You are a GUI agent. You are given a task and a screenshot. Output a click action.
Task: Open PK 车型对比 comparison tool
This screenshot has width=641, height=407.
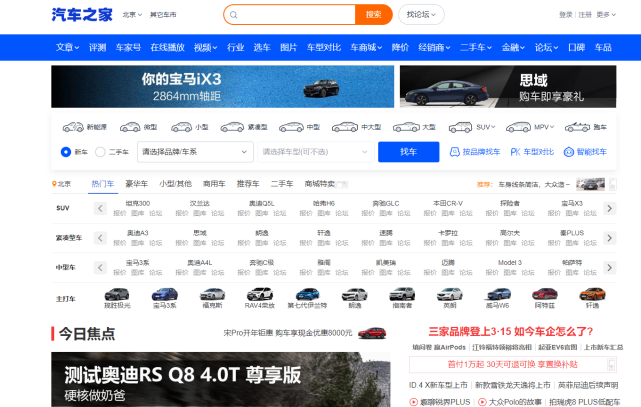coord(532,152)
